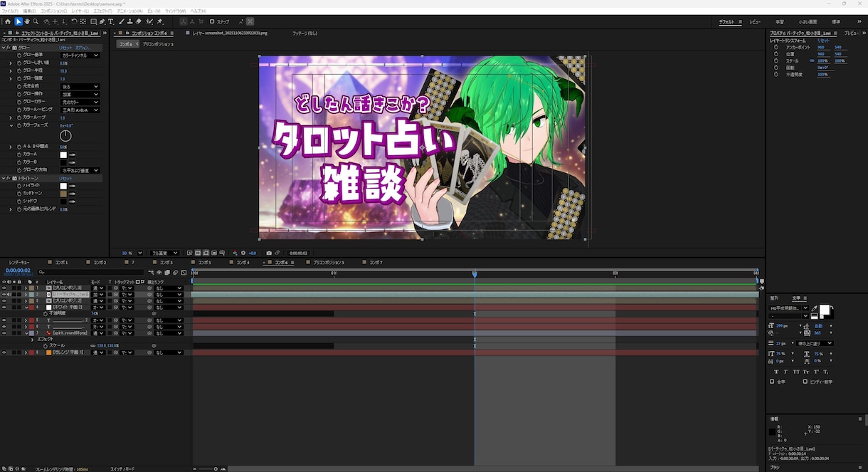Open the 元を合成 dropdown
The image size is (868, 472).
(80, 87)
